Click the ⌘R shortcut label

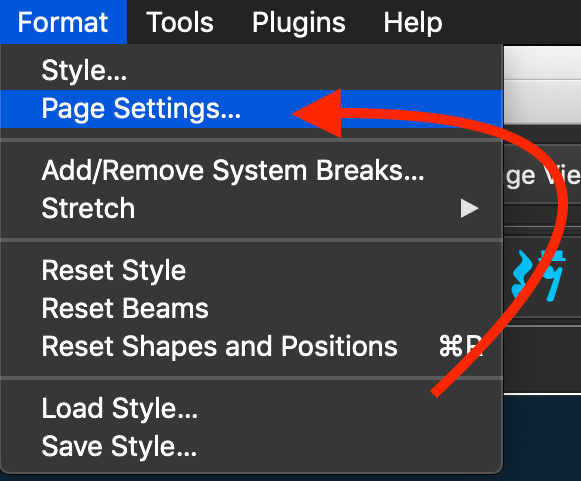coord(461,346)
